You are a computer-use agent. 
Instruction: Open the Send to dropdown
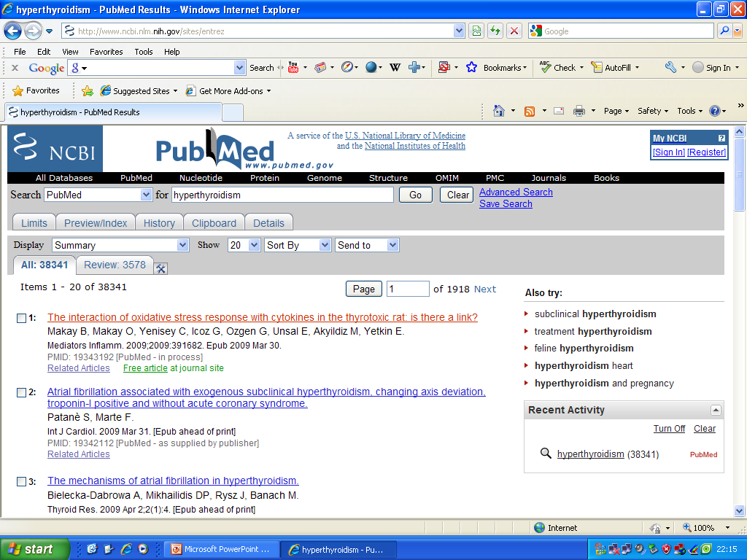[392, 245]
